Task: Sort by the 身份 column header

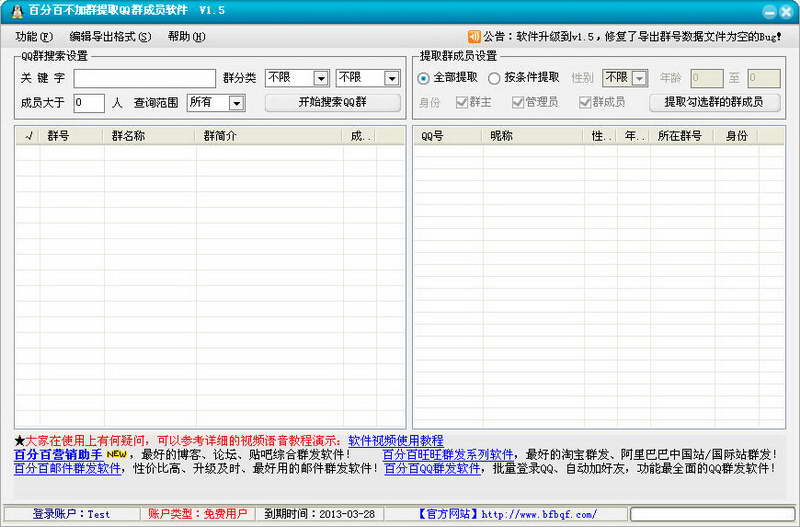Action: click(737, 136)
